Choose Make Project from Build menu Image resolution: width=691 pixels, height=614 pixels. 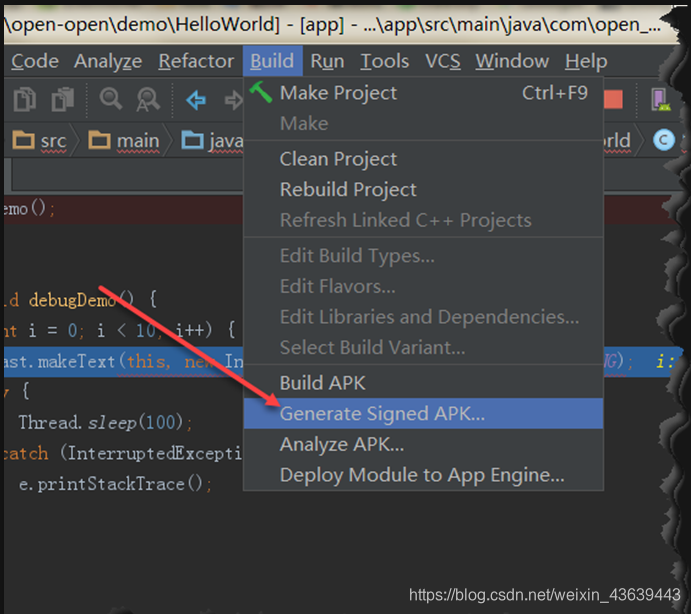point(423,93)
